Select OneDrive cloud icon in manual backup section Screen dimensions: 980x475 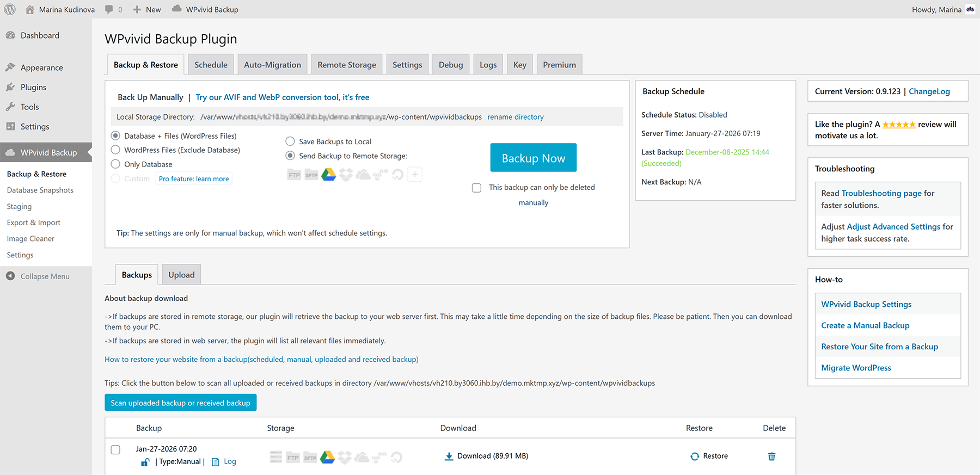[x=363, y=175]
